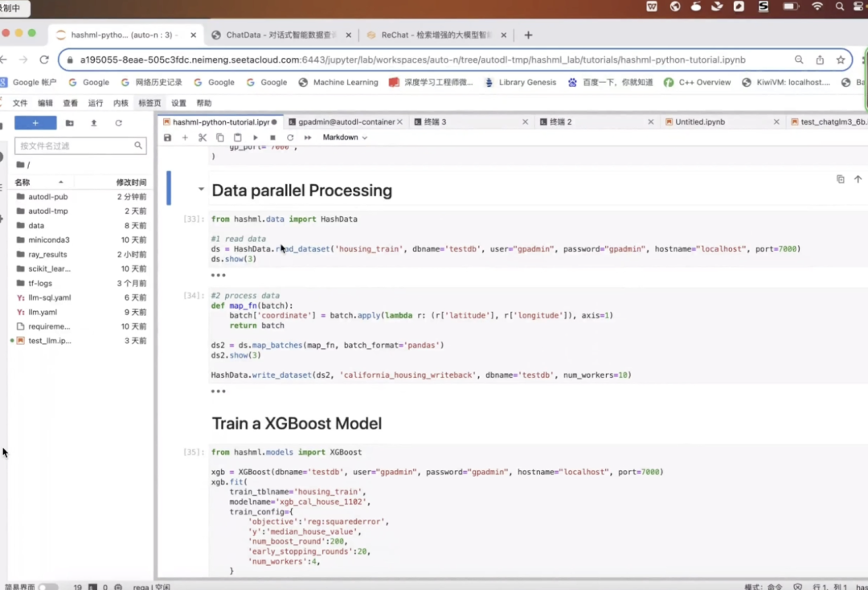Viewport: 868px width, 590px height.
Task: Restart kernel and run all cells icon
Action: click(x=308, y=137)
